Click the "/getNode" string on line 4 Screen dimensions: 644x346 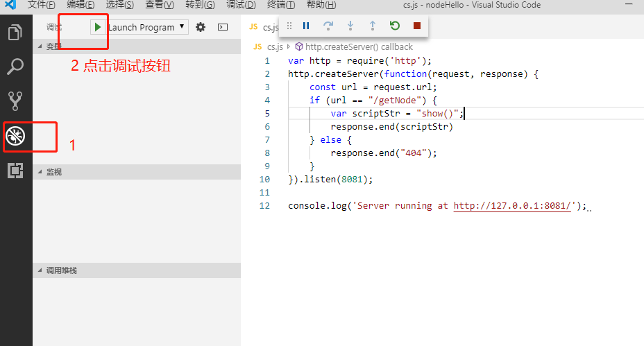tap(395, 100)
